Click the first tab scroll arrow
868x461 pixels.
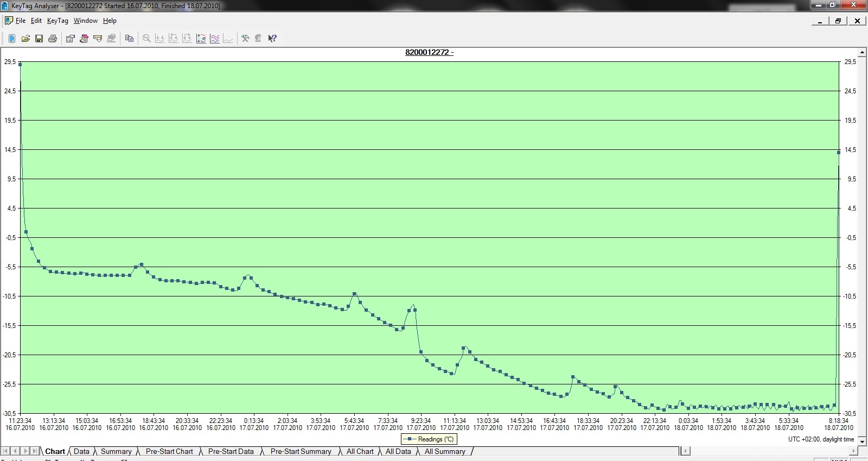(5, 451)
